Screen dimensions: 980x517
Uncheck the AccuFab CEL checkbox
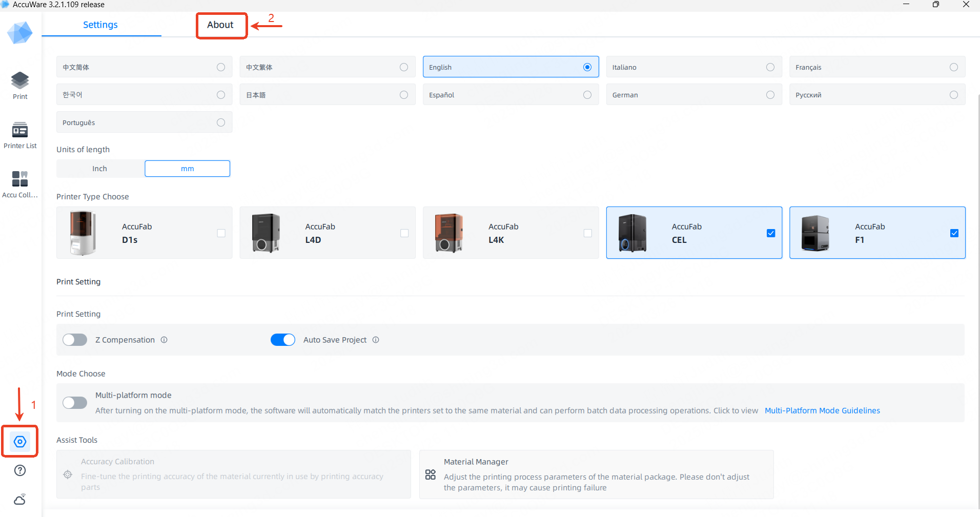point(771,233)
